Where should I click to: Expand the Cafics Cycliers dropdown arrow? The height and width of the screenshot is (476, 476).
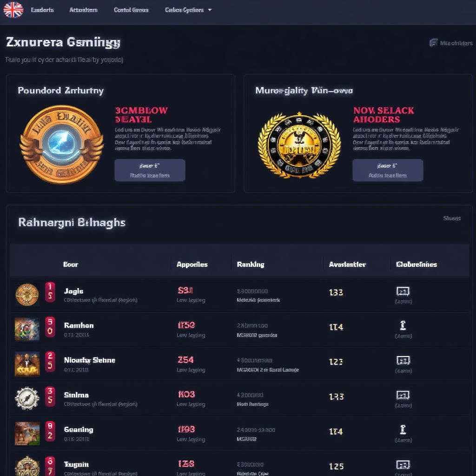(210, 10)
